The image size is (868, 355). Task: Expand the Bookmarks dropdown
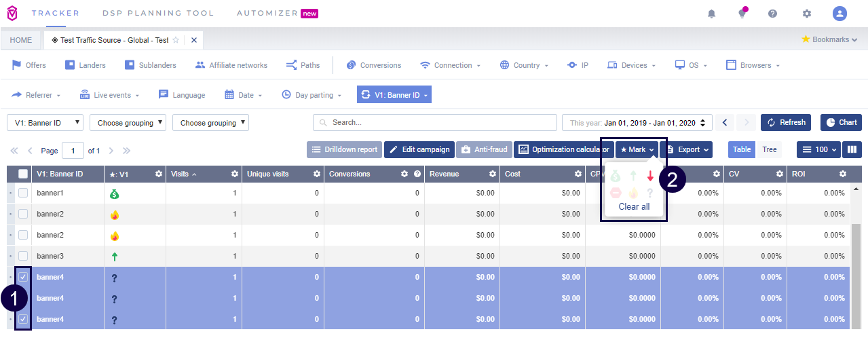[x=829, y=39]
